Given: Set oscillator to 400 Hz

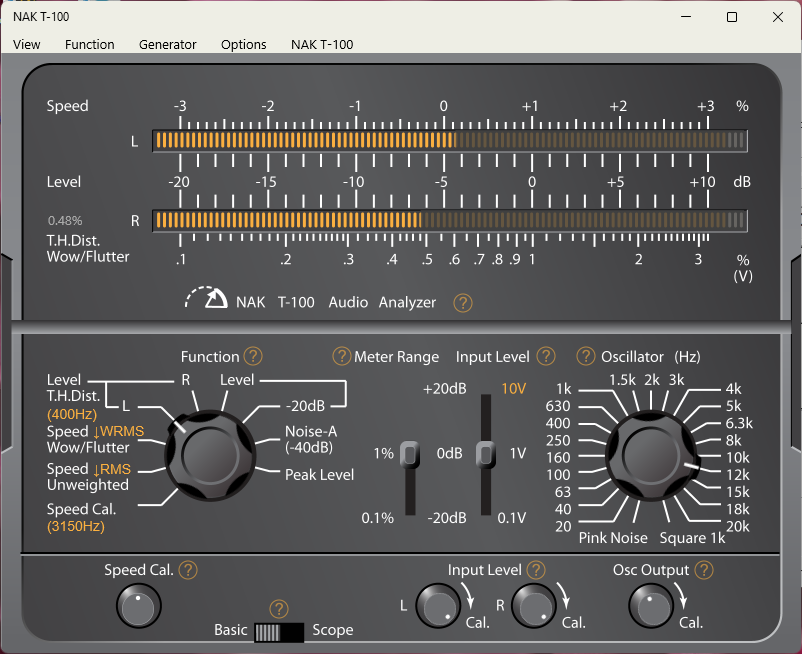Looking at the screenshot, I should coord(558,423).
